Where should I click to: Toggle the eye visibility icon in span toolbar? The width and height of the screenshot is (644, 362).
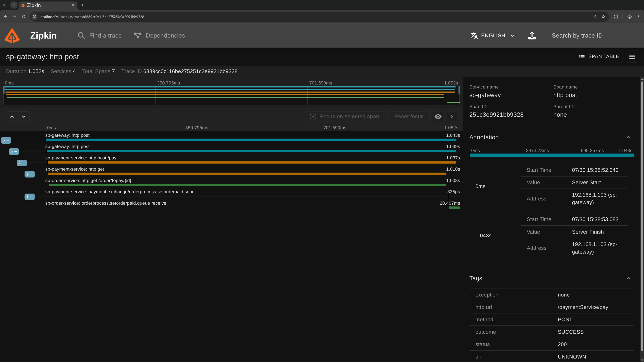click(438, 117)
